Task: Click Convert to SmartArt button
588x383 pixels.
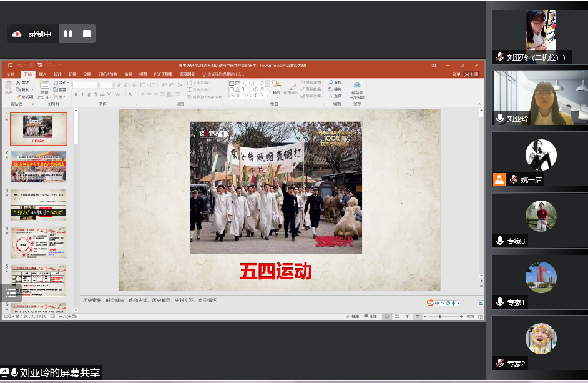Action: click(x=205, y=97)
